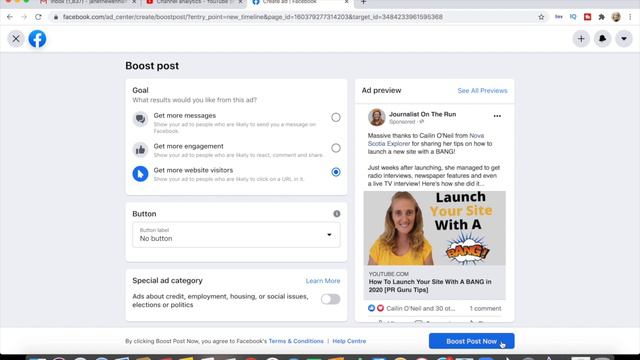
Task: Click the Facebook logo icon
Action: (x=37, y=39)
